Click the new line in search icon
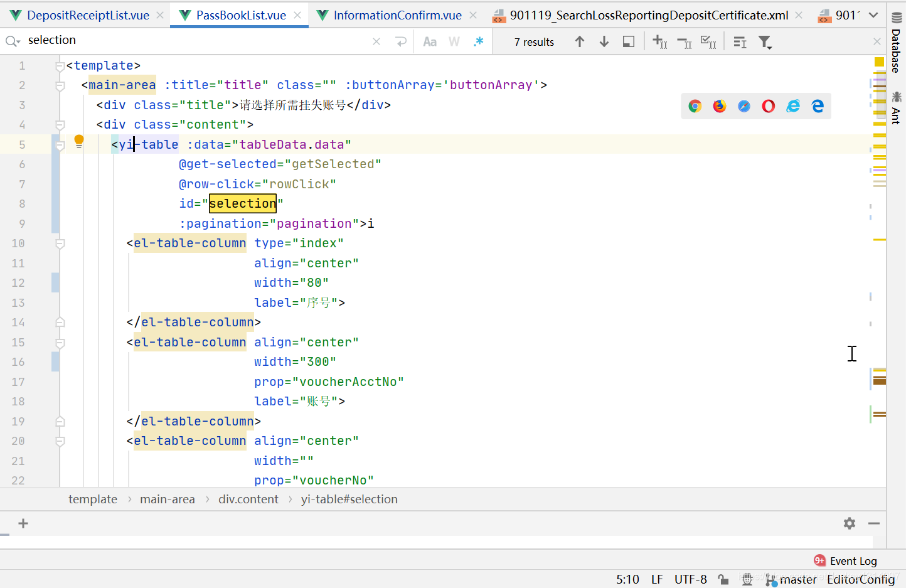Viewport: 906px width, 588px height. [401, 41]
